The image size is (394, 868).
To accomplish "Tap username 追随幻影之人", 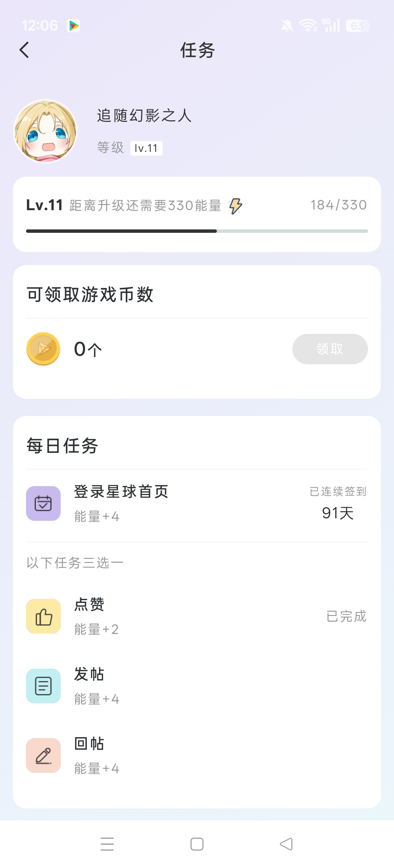I will (144, 116).
